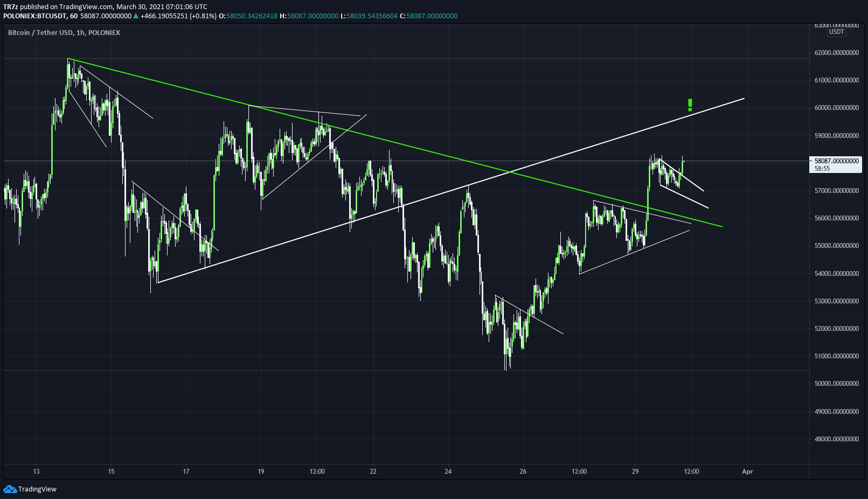Click the 50000 price axis label
Screen dimensions: 868x499
(x=837, y=384)
